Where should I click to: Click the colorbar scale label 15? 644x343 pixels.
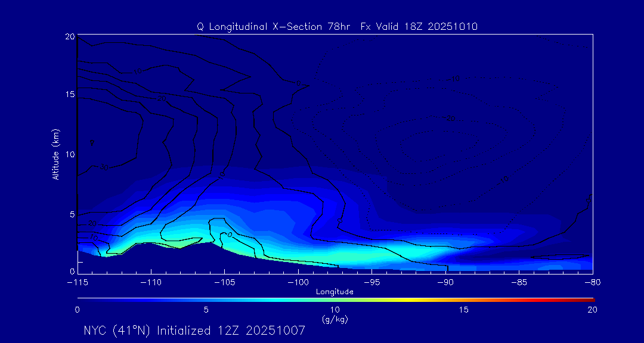click(x=464, y=310)
